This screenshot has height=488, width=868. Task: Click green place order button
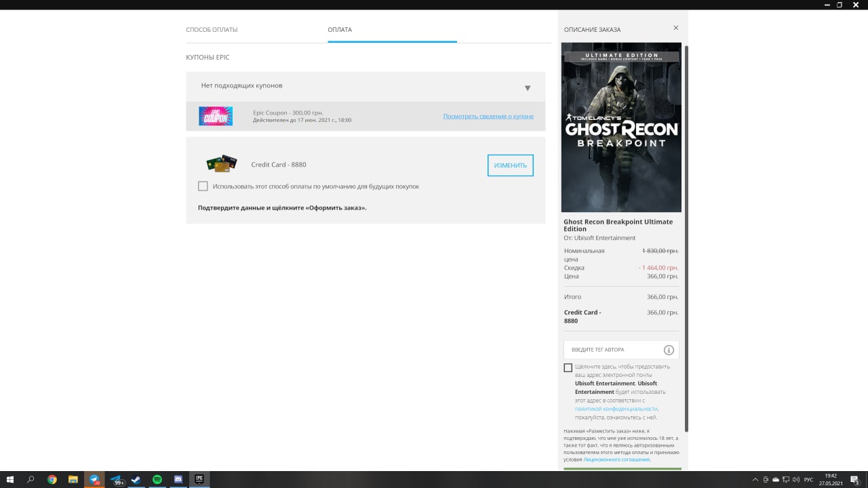click(623, 469)
